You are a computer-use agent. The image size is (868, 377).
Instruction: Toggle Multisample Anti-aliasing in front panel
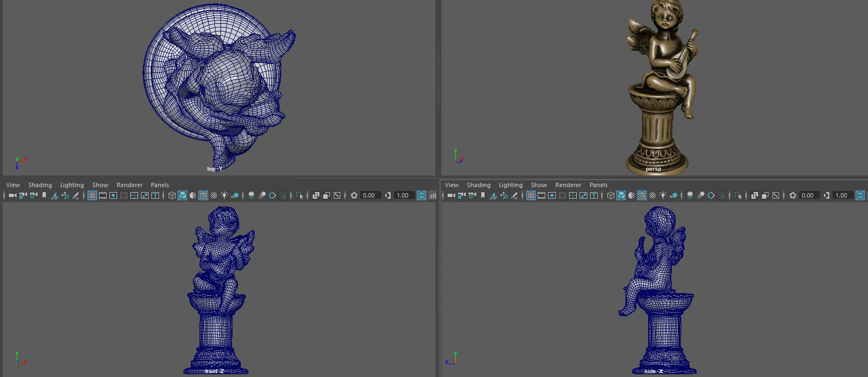(x=272, y=195)
